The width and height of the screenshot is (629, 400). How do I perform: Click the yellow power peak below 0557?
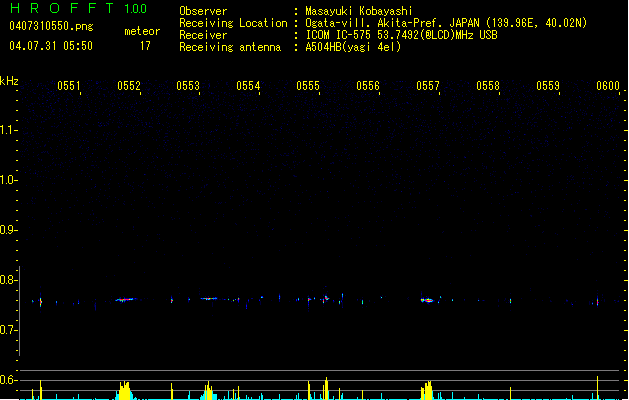pos(427,390)
